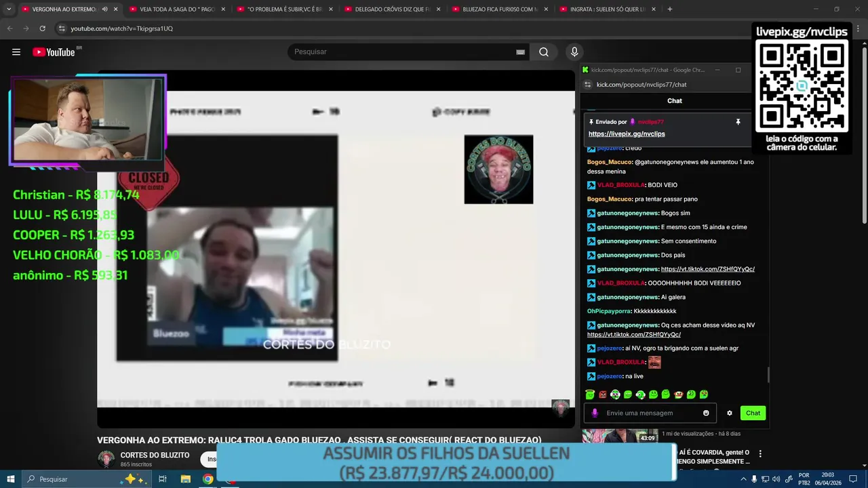Open the site settings icon in the Kick popout address bar

pos(588,85)
